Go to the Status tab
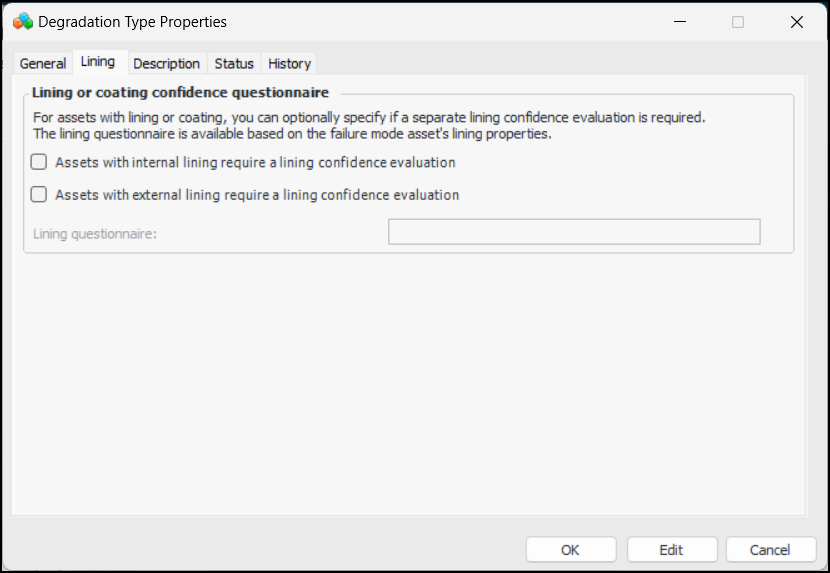Viewport: 830px width, 573px height. point(234,63)
